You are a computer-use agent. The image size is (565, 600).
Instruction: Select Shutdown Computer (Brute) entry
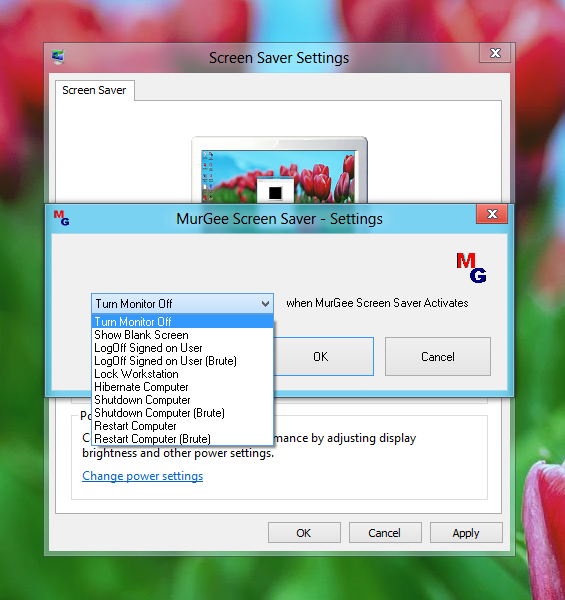(x=182, y=413)
